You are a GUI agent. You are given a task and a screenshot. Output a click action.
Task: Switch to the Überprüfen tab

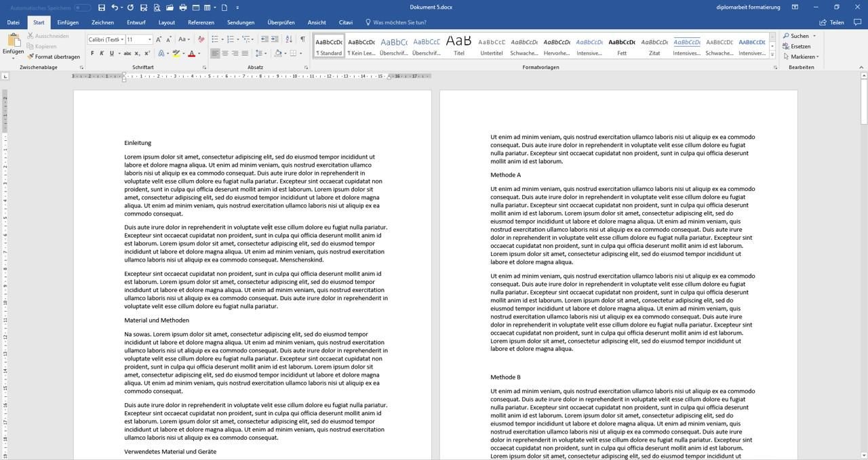click(x=281, y=22)
